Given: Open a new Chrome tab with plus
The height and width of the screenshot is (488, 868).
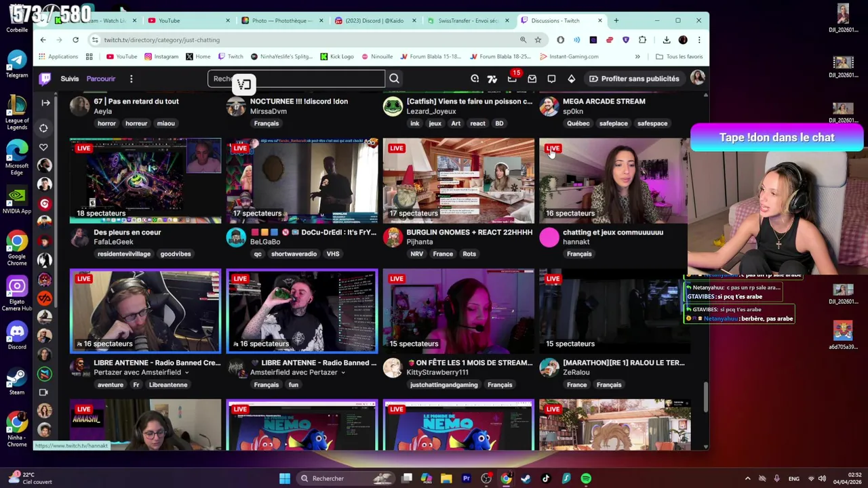Looking at the screenshot, I should pyautogui.click(x=616, y=20).
